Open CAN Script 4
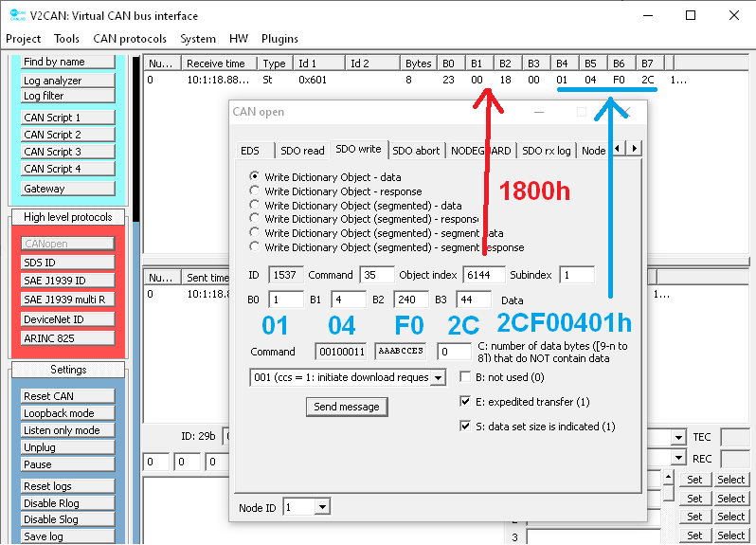The image size is (756, 545). (x=67, y=169)
